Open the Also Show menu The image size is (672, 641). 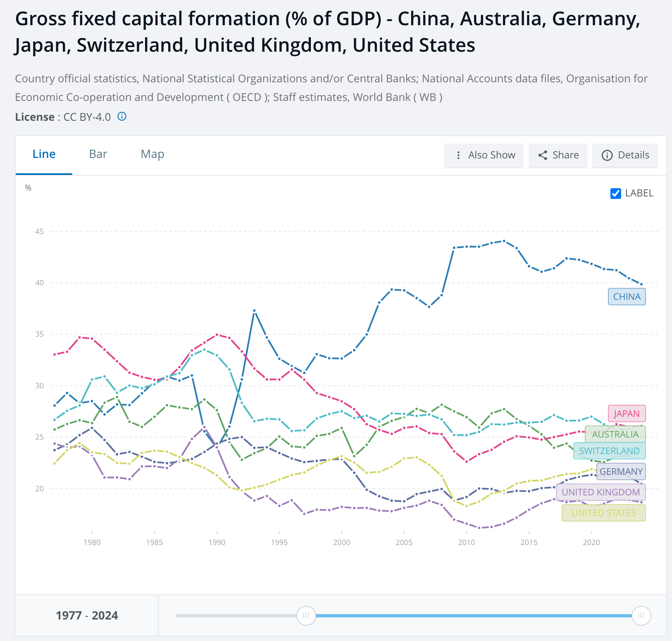pos(484,155)
